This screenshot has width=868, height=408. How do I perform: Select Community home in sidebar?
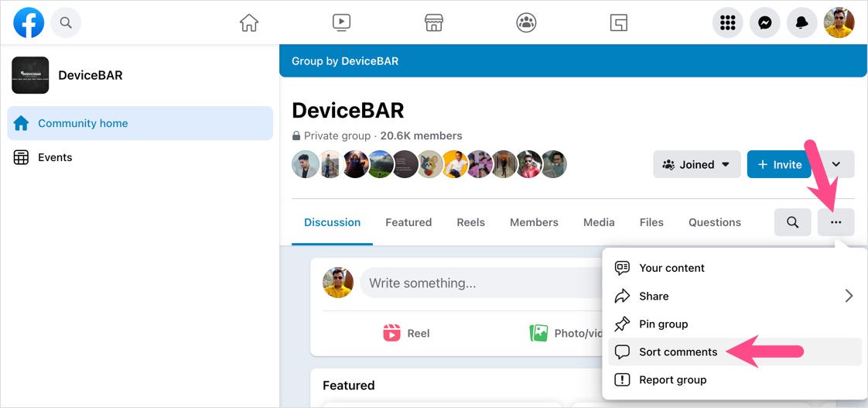coord(140,123)
